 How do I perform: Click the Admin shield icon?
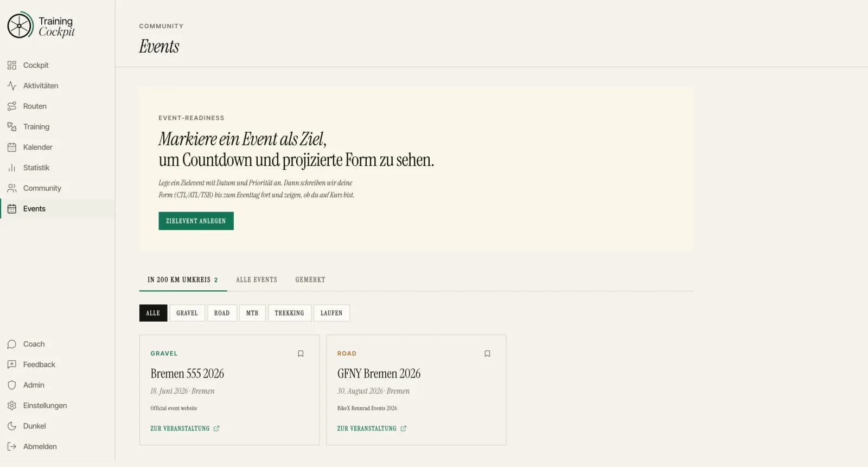(x=12, y=385)
